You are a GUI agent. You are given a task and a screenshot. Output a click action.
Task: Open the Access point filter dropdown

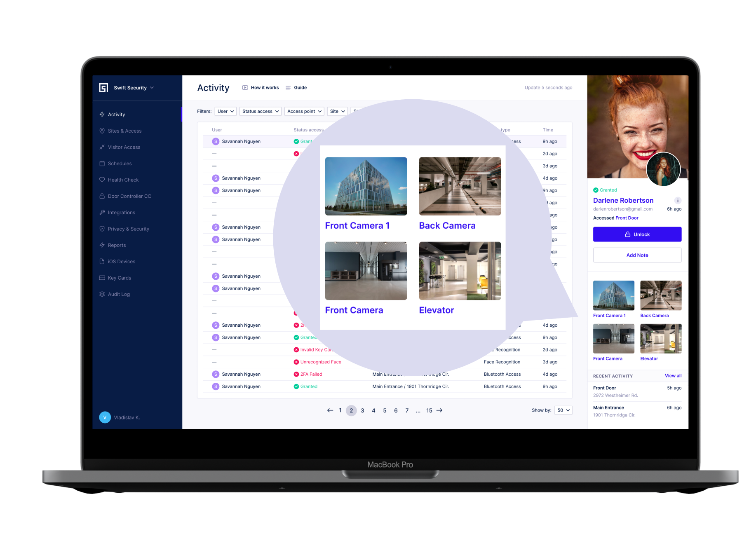click(304, 111)
